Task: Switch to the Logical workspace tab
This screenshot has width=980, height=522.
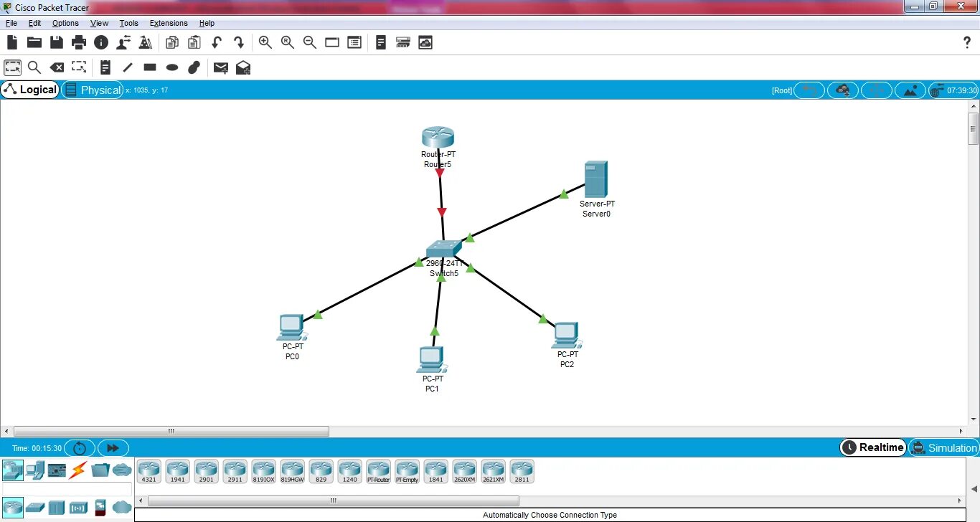Action: pos(30,90)
